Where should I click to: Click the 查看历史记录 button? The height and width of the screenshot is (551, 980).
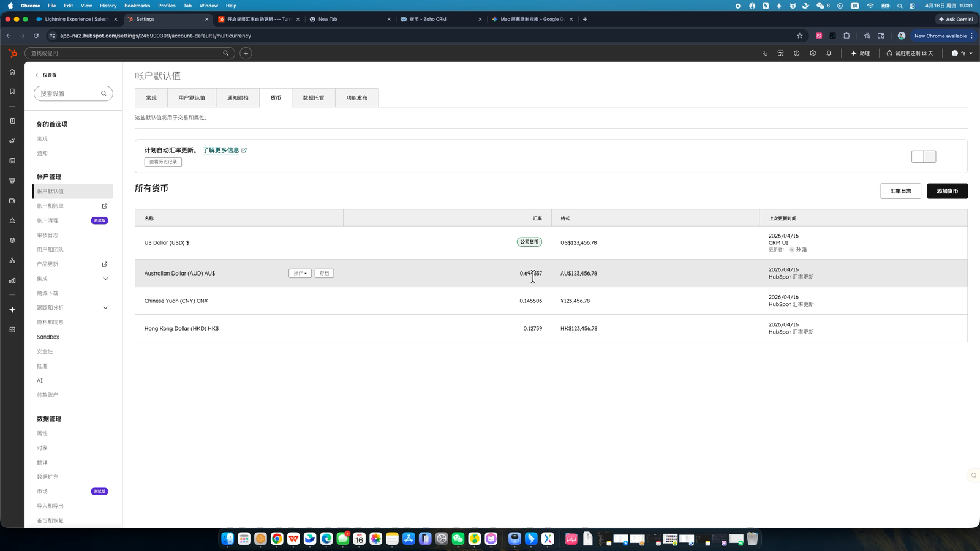[x=163, y=162]
